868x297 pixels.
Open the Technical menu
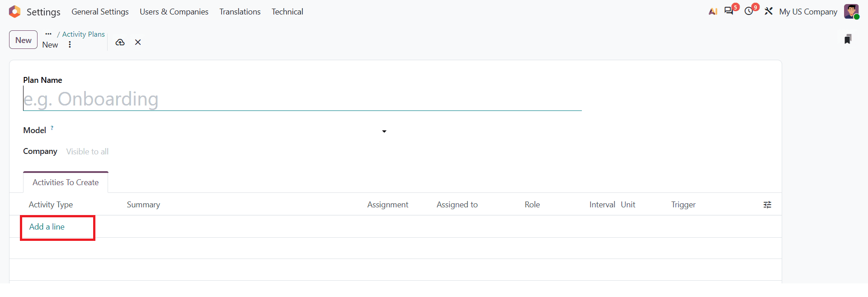288,12
